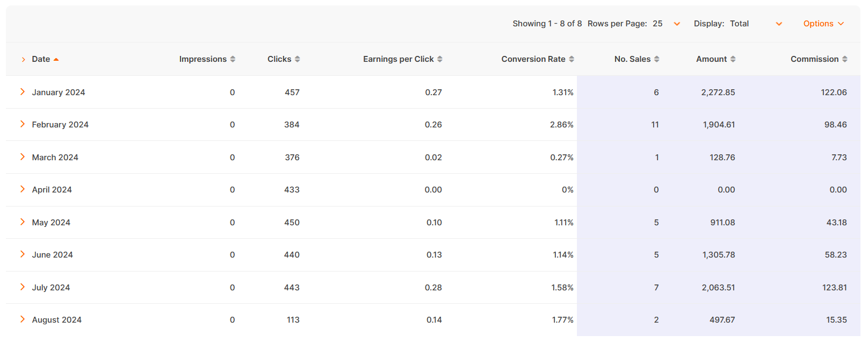868x342 pixels.
Task: Expand the April 2024 row
Action: [23, 189]
